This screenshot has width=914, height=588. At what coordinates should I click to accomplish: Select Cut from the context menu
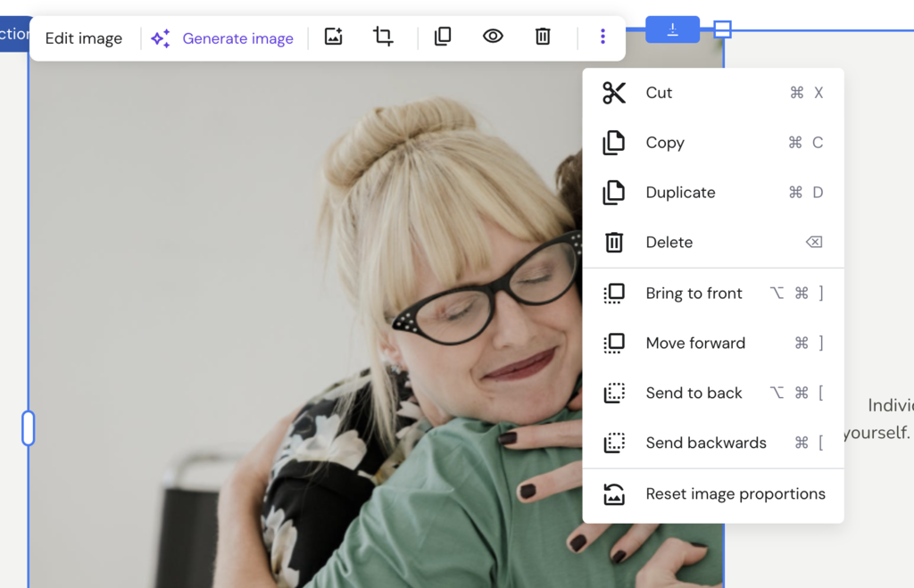click(x=658, y=92)
